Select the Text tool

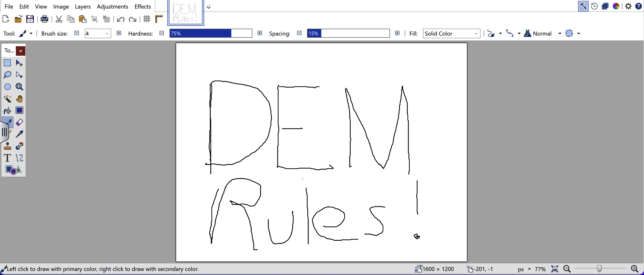[x=8, y=158]
